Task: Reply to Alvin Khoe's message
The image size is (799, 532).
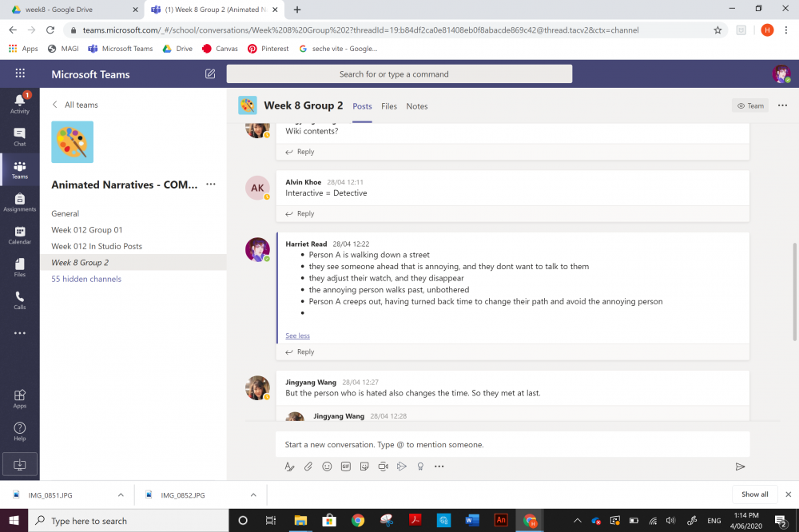Action: coord(300,213)
